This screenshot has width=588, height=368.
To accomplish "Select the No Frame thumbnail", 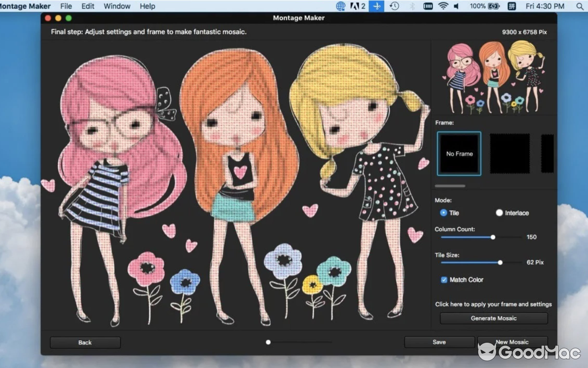I will (x=458, y=153).
